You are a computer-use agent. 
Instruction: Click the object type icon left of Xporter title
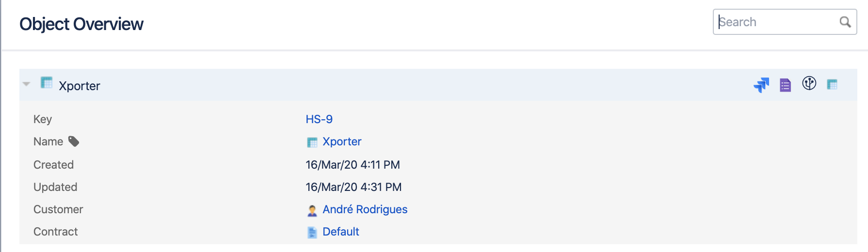tap(47, 83)
